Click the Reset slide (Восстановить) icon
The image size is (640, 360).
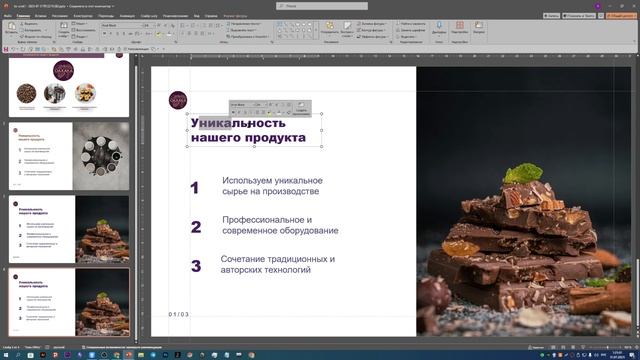tap(73, 30)
